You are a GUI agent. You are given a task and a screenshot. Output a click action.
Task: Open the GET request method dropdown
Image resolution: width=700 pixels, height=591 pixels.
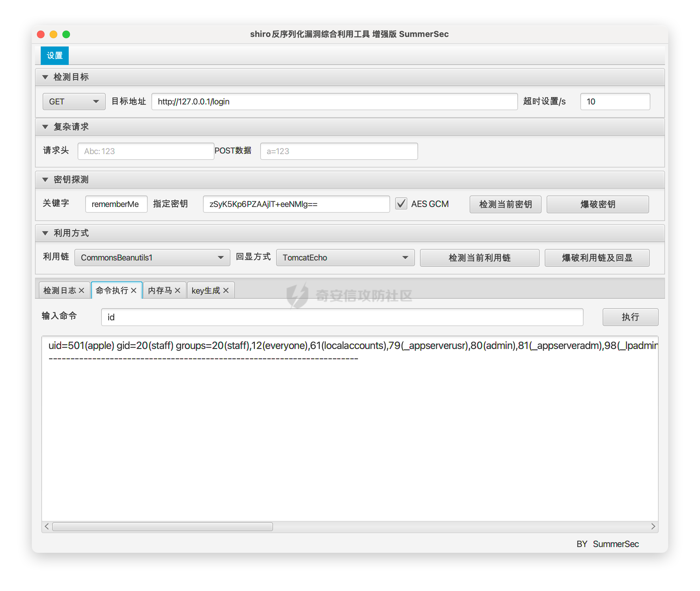(x=74, y=102)
